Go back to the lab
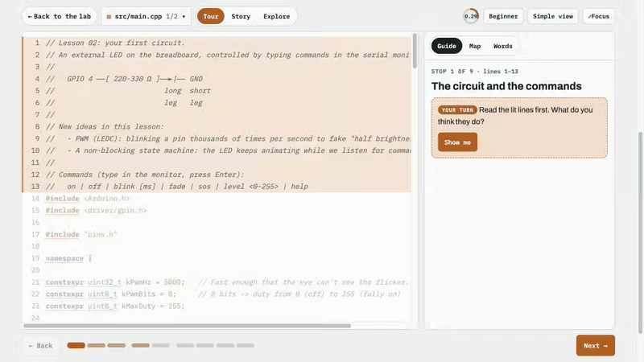Image resolution: width=644 pixels, height=362 pixels. pyautogui.click(x=59, y=16)
